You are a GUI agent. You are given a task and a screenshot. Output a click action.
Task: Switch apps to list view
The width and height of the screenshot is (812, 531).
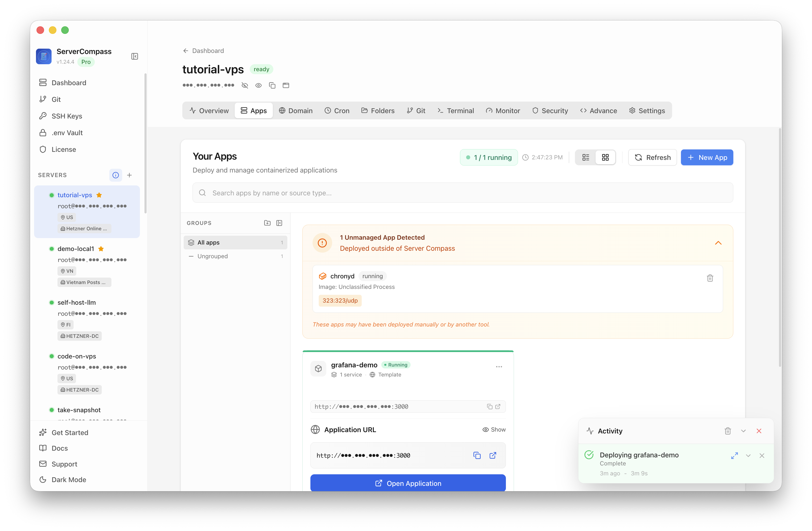[x=585, y=157]
